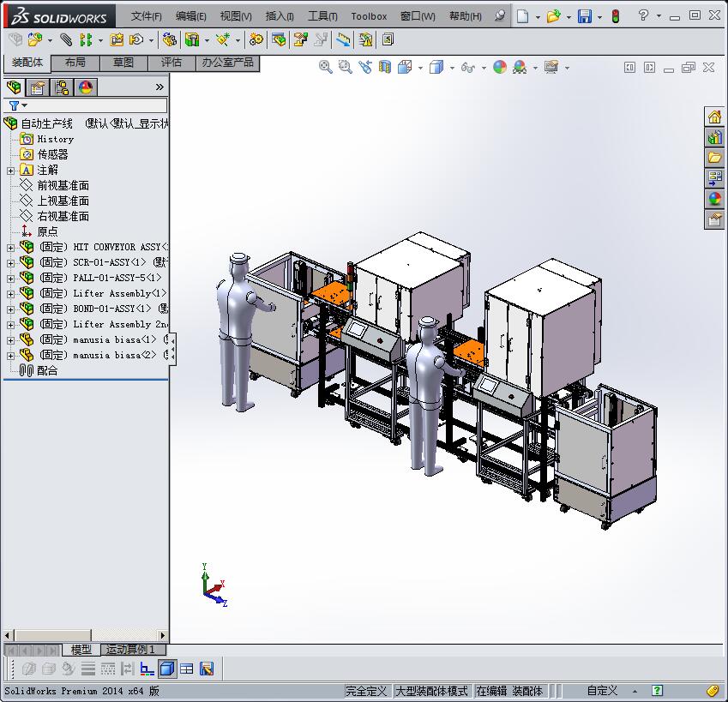Expand the SCR-01-ASSY<1> node
The width and height of the screenshot is (728, 702).
(x=10, y=263)
